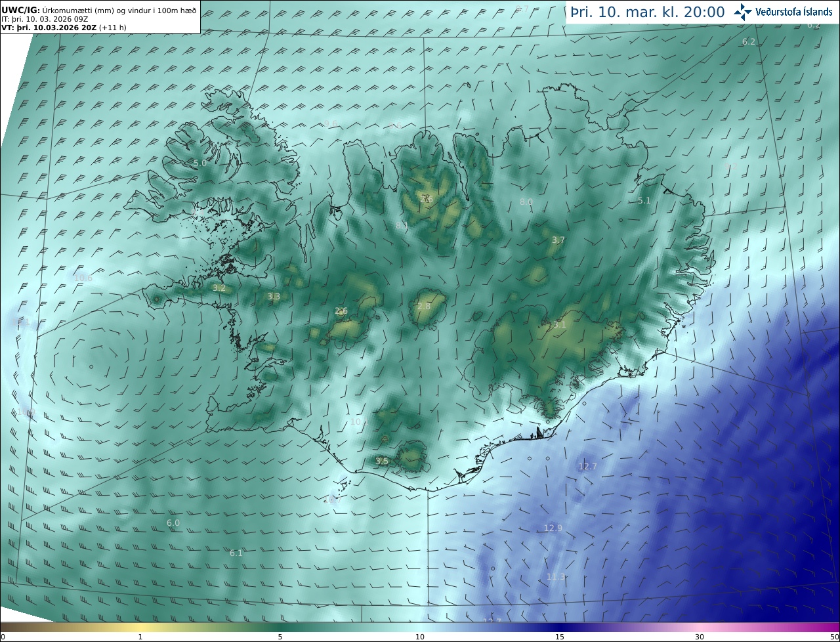Click the 5.0 value over the Westfjords
The height and width of the screenshot is (642, 840).
point(200,163)
